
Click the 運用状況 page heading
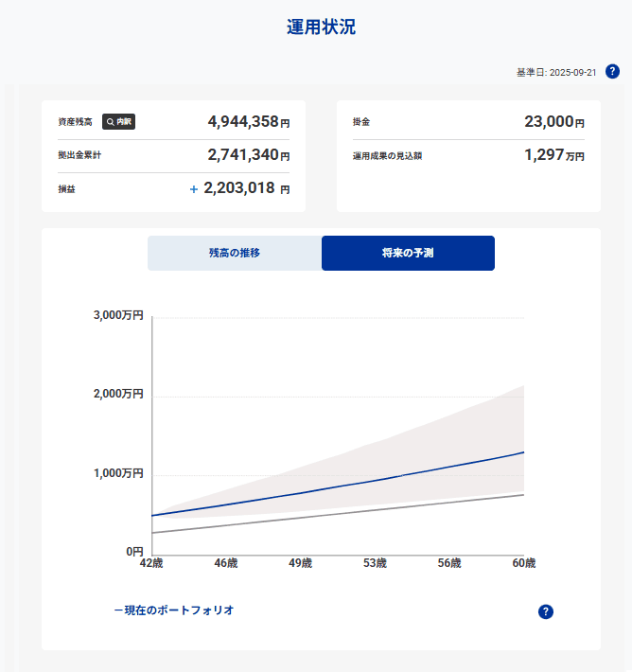321,27
